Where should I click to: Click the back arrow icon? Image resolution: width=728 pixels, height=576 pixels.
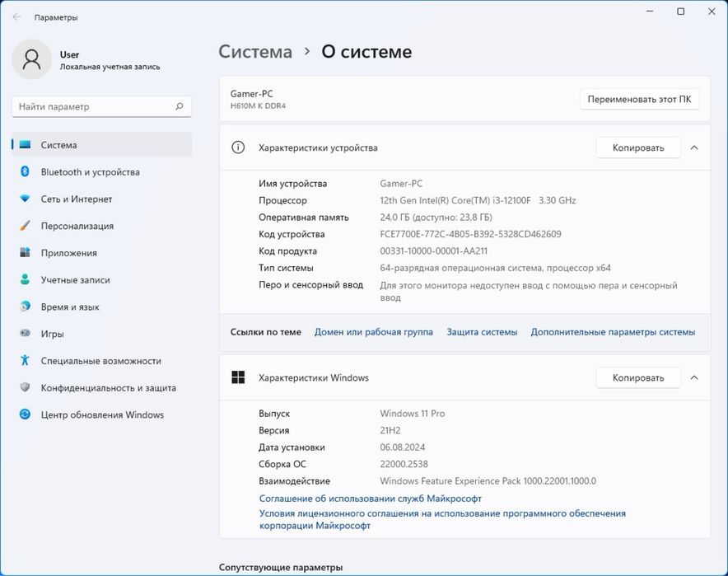pos(16,17)
